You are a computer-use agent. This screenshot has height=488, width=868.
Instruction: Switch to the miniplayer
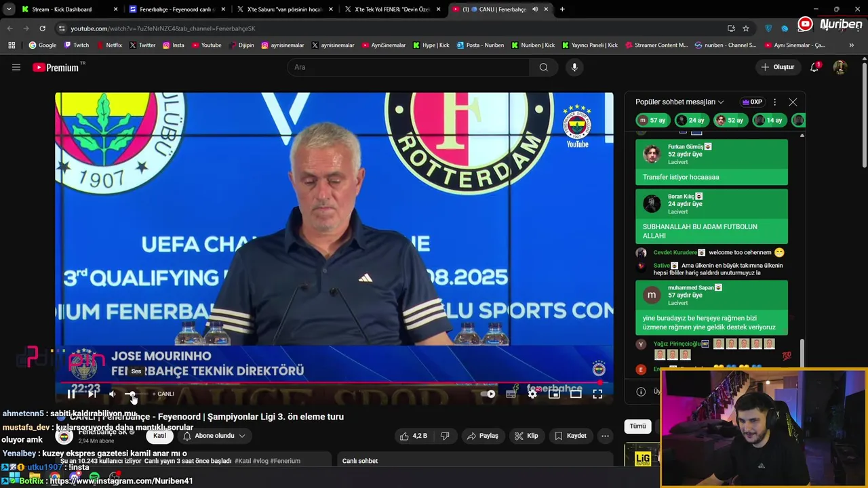pyautogui.click(x=554, y=394)
